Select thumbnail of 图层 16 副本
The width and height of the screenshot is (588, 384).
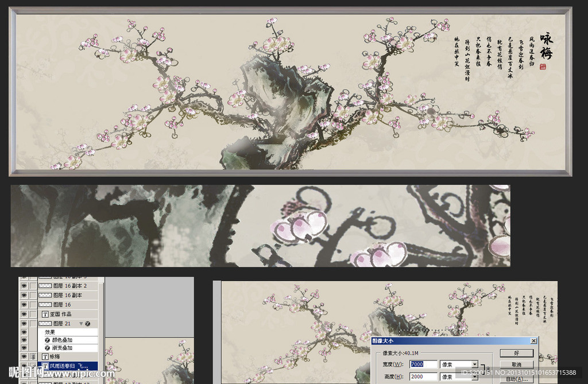click(45, 295)
